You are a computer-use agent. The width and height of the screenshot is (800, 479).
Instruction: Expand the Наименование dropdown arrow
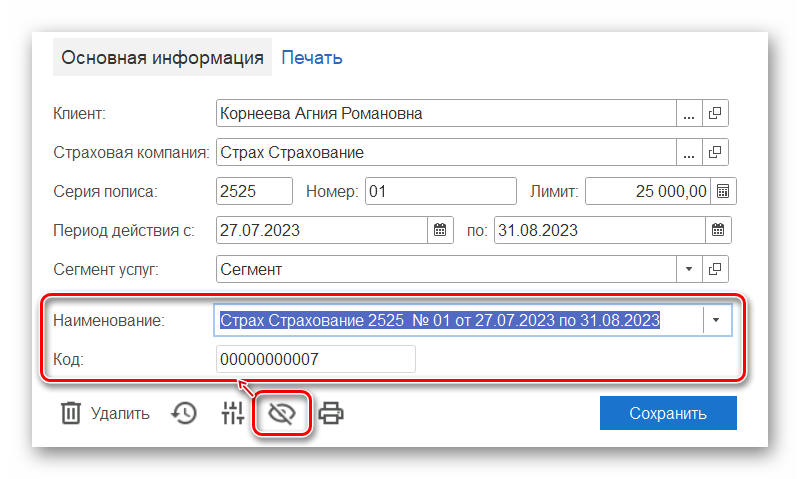coord(716,320)
